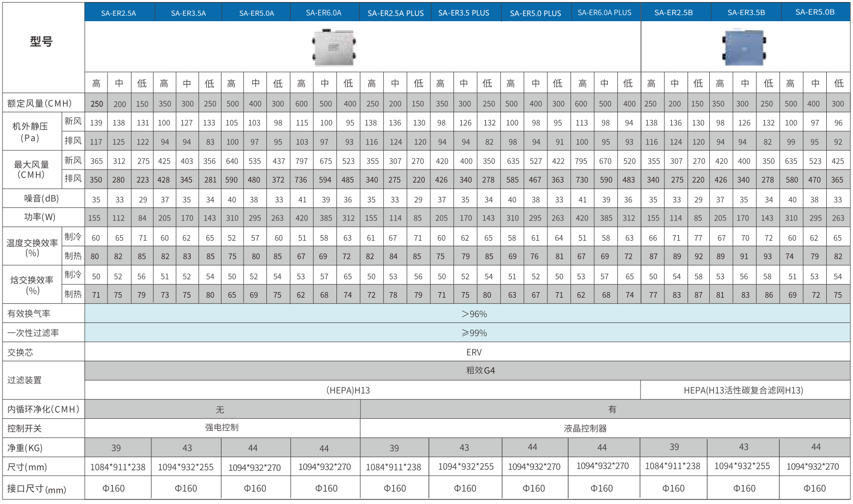Click the 有效换气率 row label
Viewport: 853px width, 504px height.
29,314
